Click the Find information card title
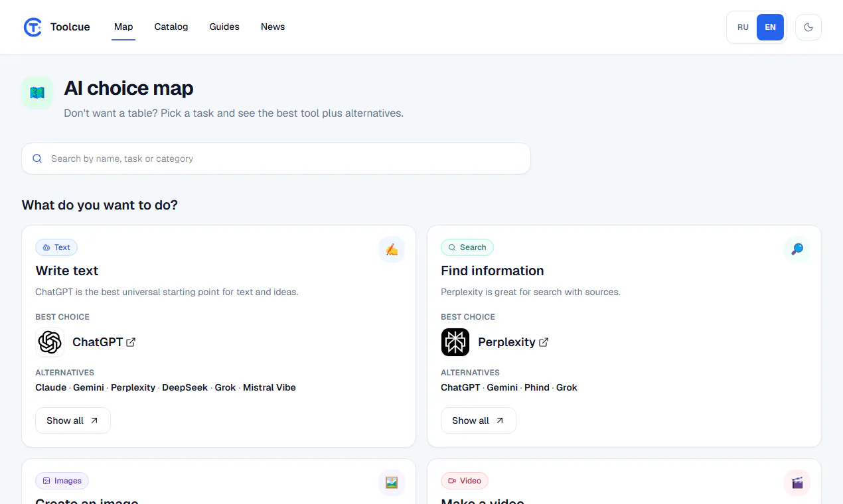843x504 pixels. pyautogui.click(x=493, y=271)
